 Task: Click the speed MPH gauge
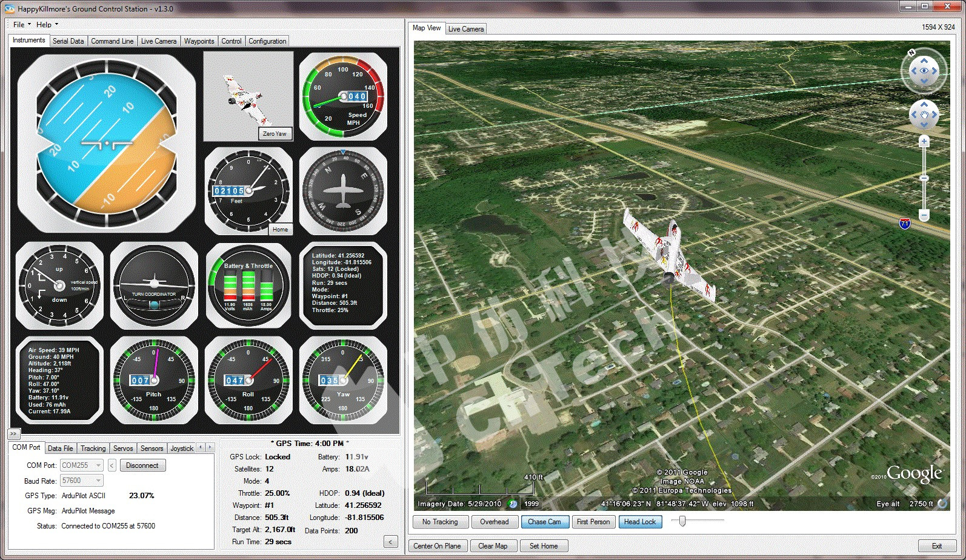[x=343, y=96]
